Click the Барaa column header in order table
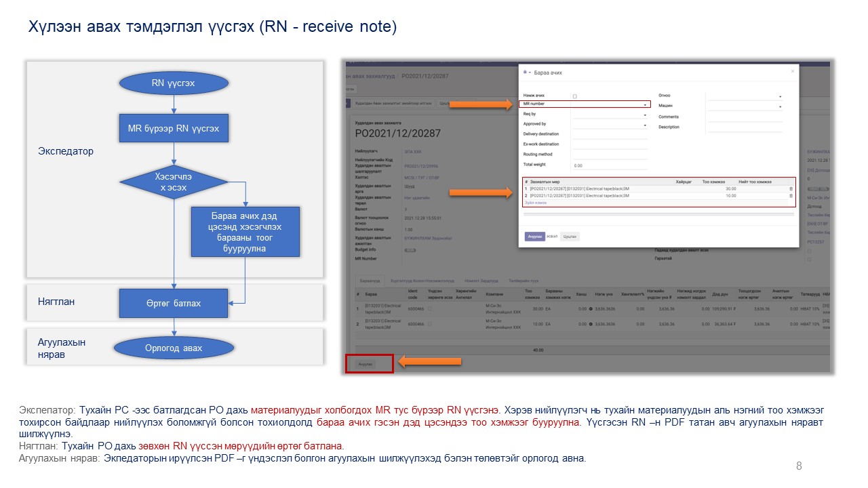The image size is (868, 488). [370, 294]
